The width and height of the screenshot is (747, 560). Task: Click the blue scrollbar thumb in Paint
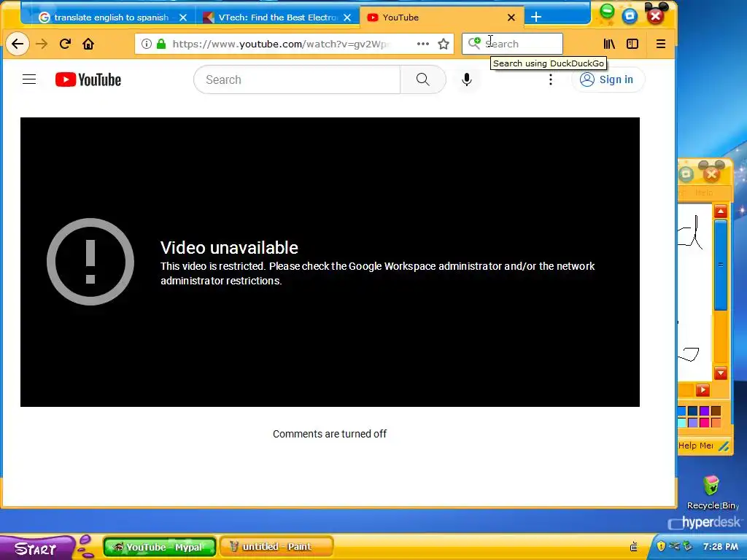click(x=721, y=265)
